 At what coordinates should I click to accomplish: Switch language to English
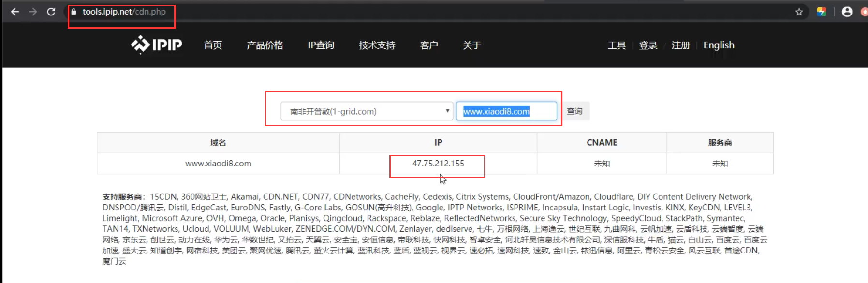pos(719,45)
